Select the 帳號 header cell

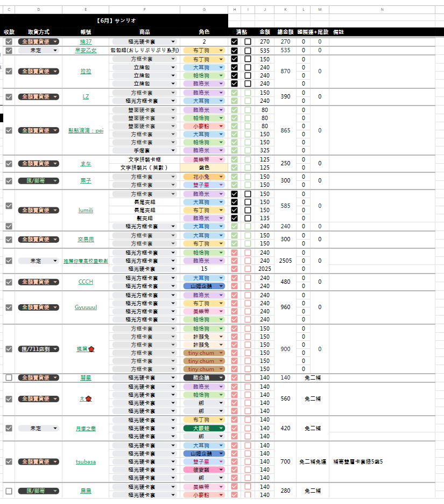coord(86,32)
